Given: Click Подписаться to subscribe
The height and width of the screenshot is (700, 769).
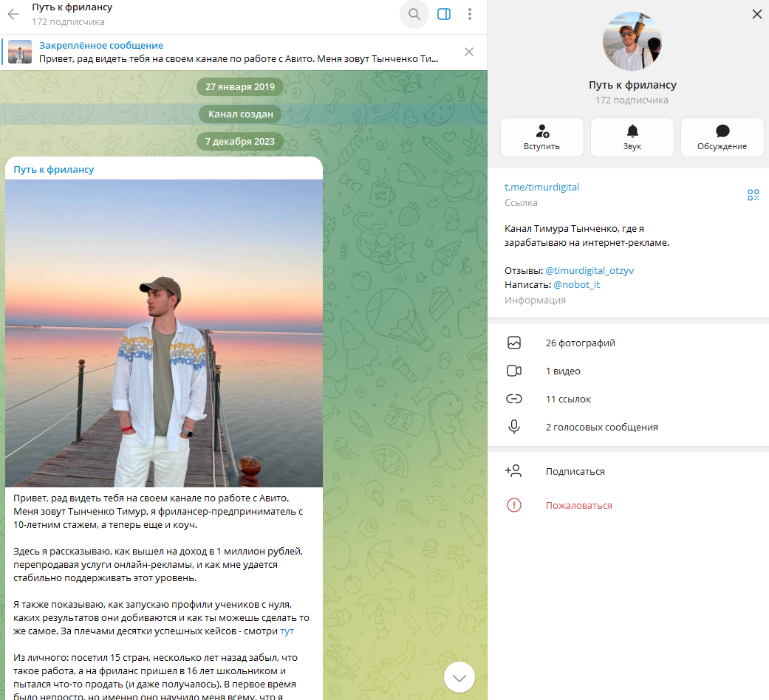Looking at the screenshot, I should (628, 472).
